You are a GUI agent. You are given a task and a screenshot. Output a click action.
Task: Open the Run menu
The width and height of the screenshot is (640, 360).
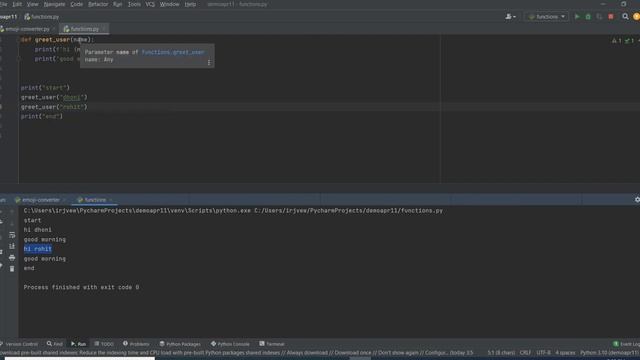pos(118,4)
